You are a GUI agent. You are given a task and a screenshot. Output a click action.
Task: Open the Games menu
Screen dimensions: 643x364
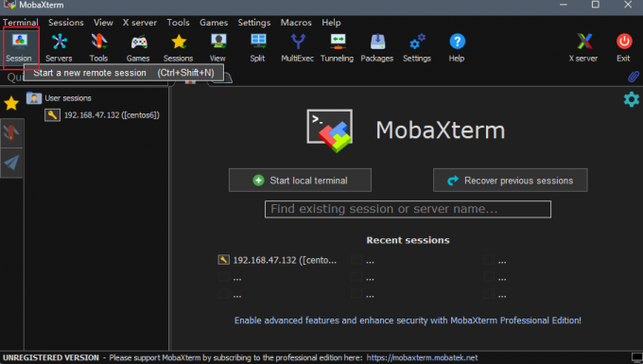214,23
